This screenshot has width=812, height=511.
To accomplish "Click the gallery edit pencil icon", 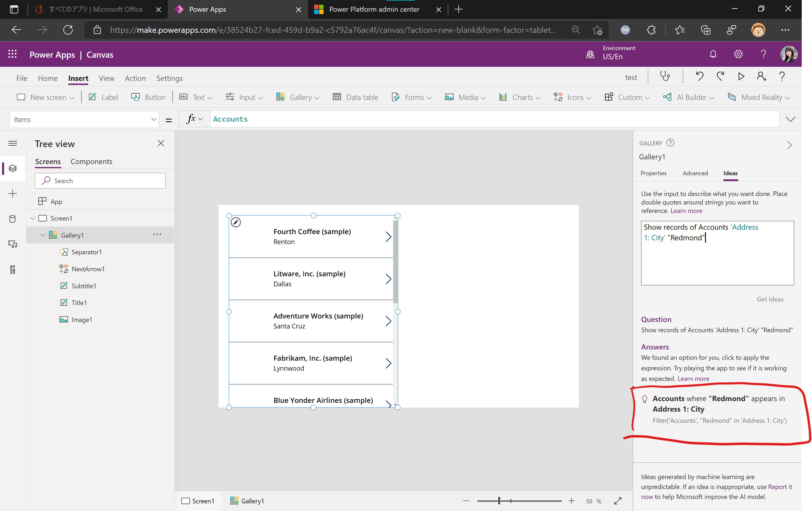I will point(236,222).
